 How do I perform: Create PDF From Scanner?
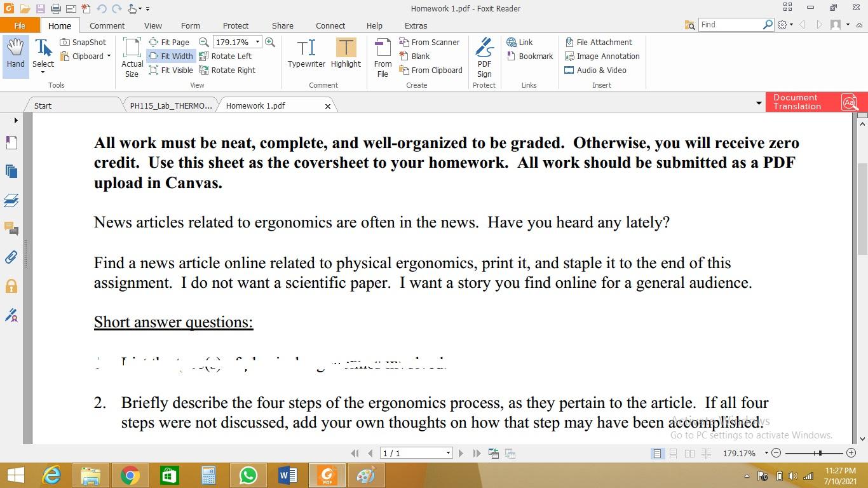pyautogui.click(x=431, y=42)
